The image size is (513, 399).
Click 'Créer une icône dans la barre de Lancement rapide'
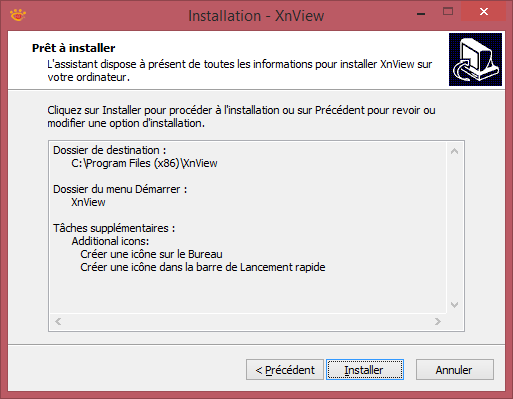[x=203, y=267]
